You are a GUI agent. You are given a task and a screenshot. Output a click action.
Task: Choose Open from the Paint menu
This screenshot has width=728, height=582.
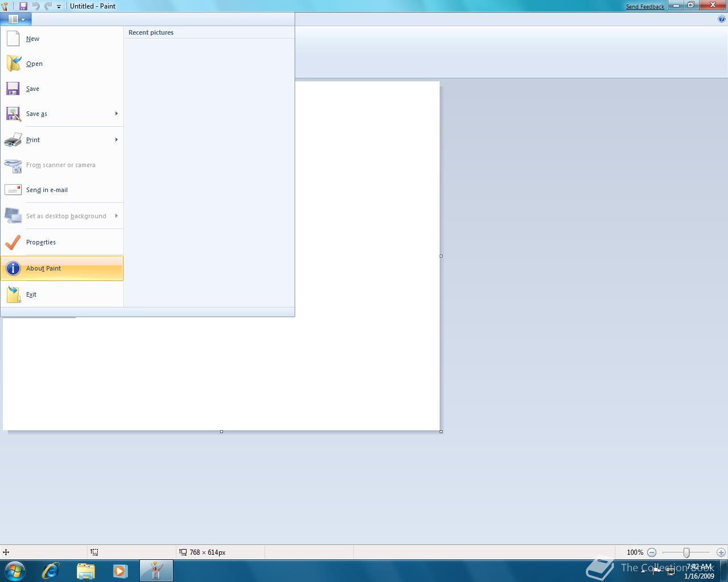[x=62, y=64]
